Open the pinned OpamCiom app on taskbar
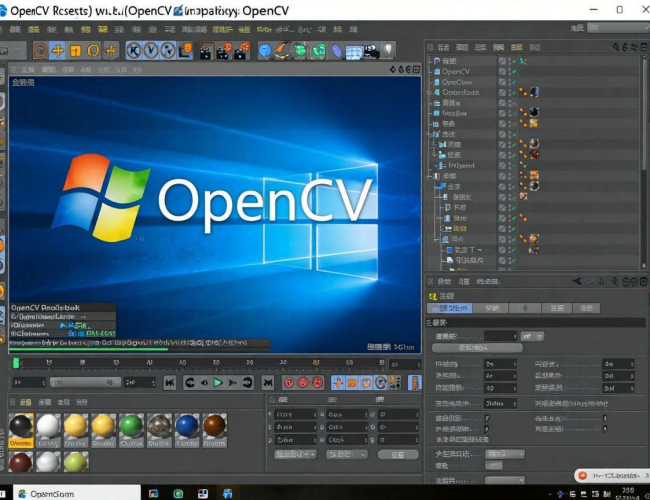The width and height of the screenshot is (650, 500). coord(77,493)
